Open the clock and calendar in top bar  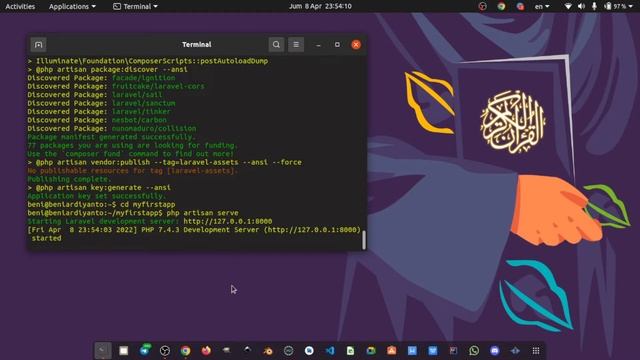coord(320,6)
